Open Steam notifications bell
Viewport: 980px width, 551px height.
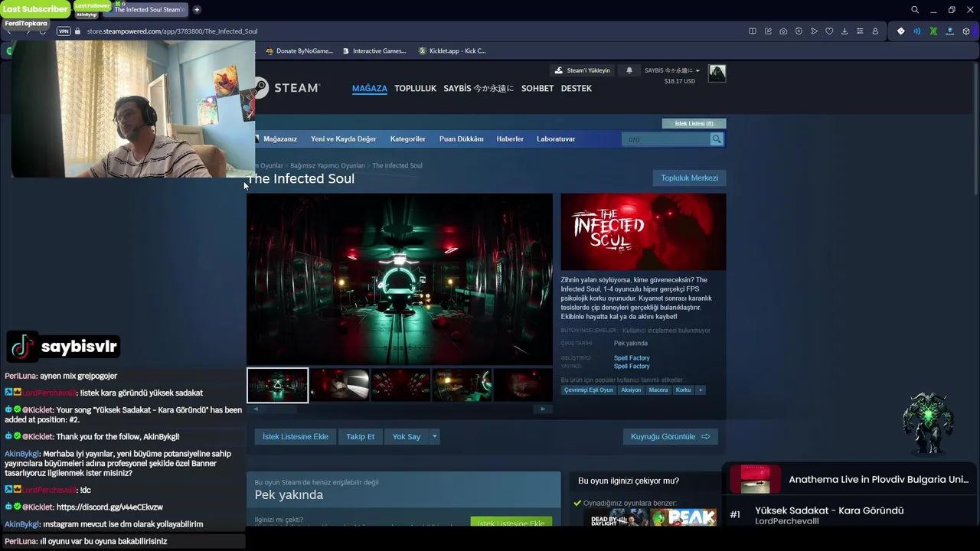(629, 70)
